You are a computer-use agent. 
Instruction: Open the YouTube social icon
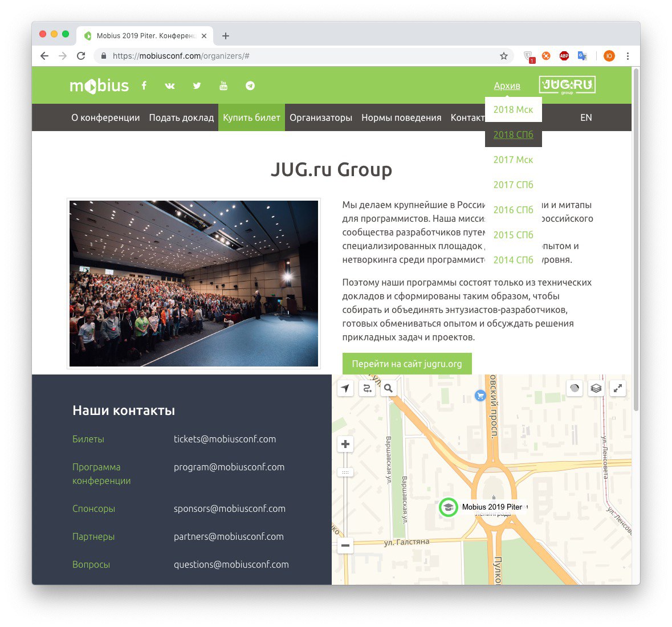click(x=223, y=85)
